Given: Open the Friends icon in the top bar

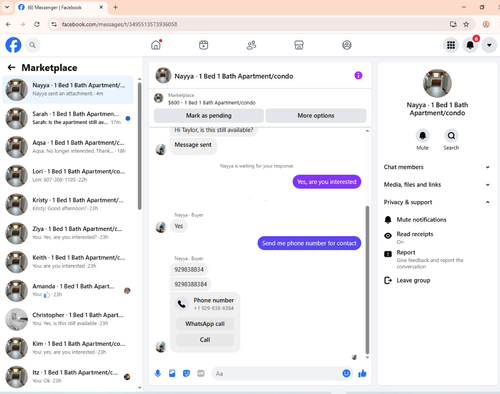Looking at the screenshot, I should point(251,45).
